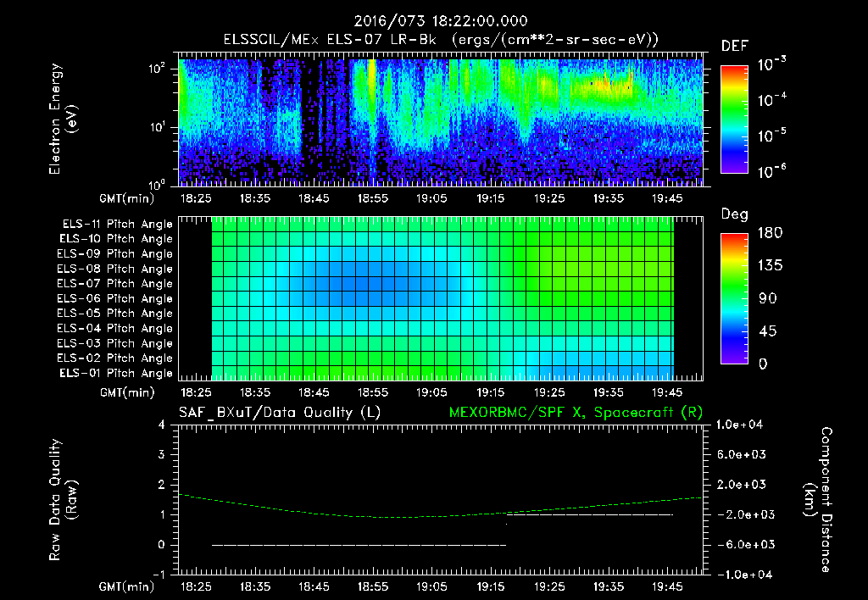Click the 6.0e+03 right axis value
The image size is (868, 600).
(742, 454)
